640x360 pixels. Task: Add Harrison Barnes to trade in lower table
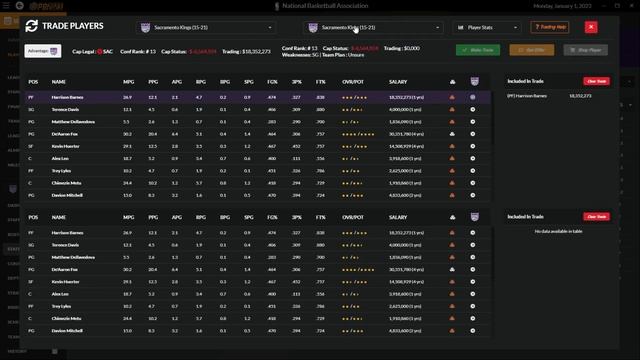pos(473,233)
